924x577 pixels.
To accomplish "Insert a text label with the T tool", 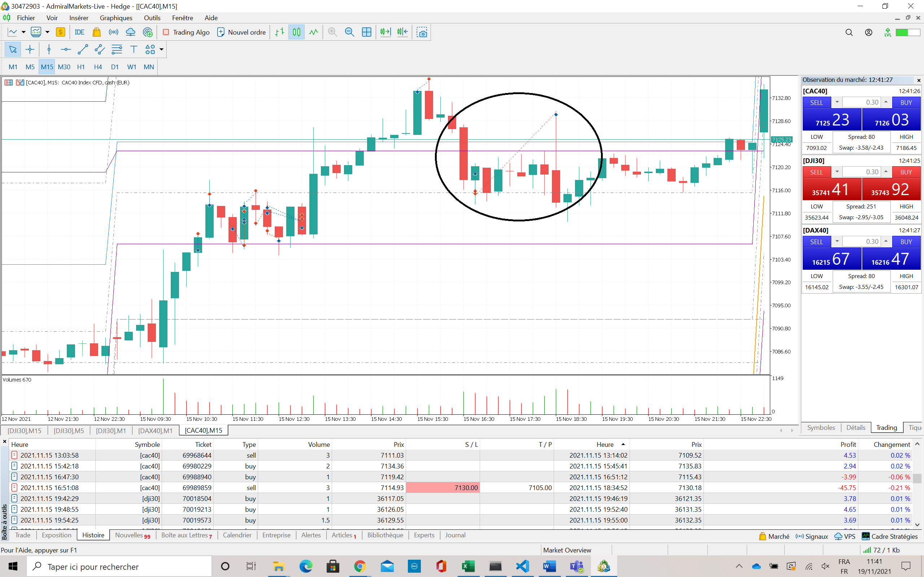I will click(x=133, y=49).
